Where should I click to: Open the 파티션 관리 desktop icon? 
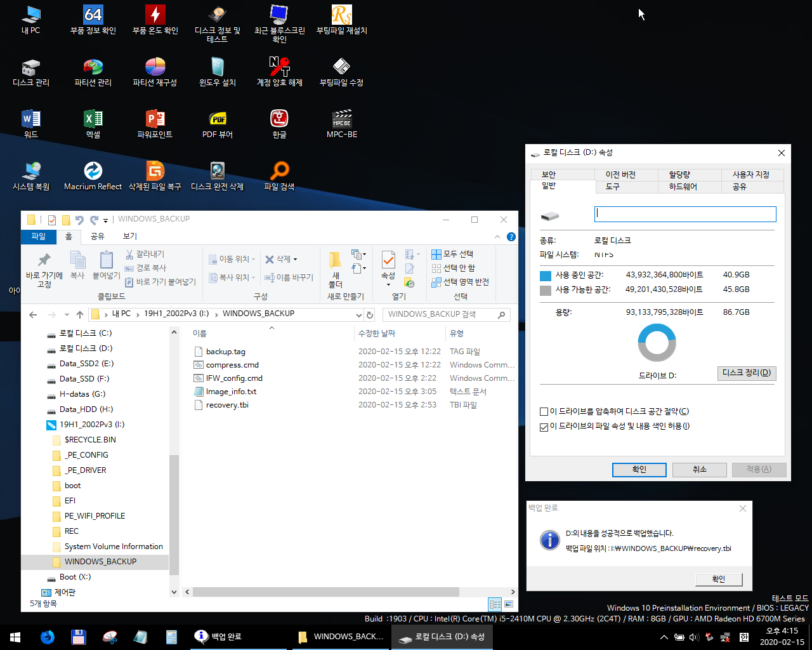click(93, 72)
